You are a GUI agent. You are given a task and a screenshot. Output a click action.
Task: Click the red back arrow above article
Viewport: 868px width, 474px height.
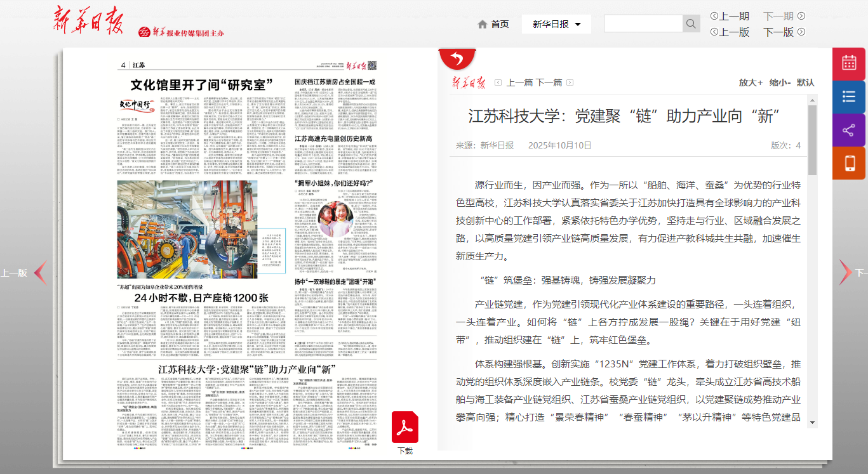click(x=457, y=59)
